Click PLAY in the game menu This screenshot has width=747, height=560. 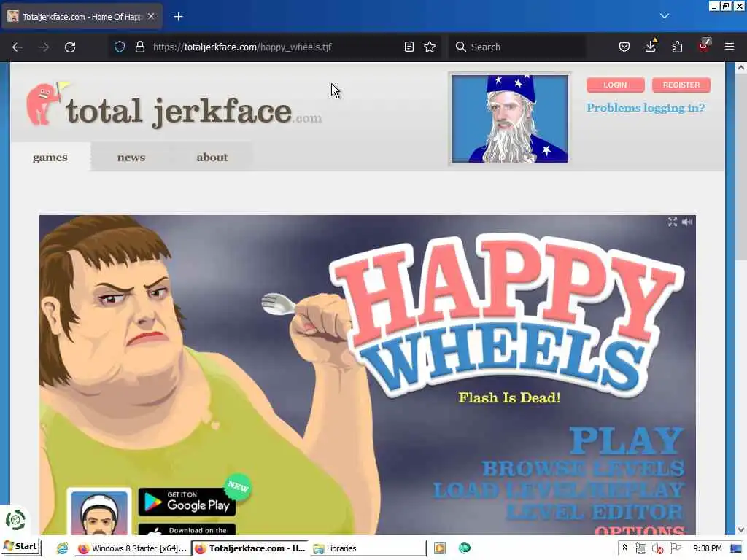pos(627,440)
